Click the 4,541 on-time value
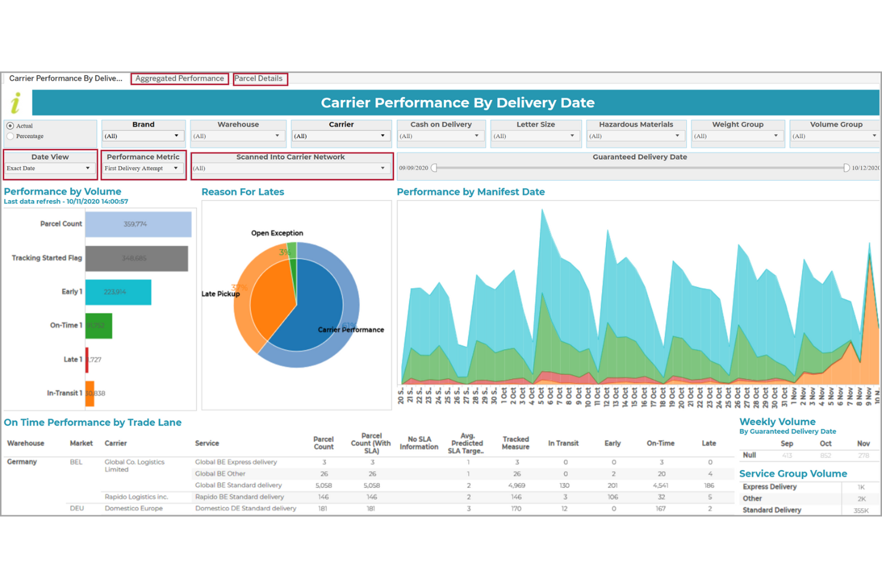Viewport: 882px width, 588px height. (x=660, y=486)
